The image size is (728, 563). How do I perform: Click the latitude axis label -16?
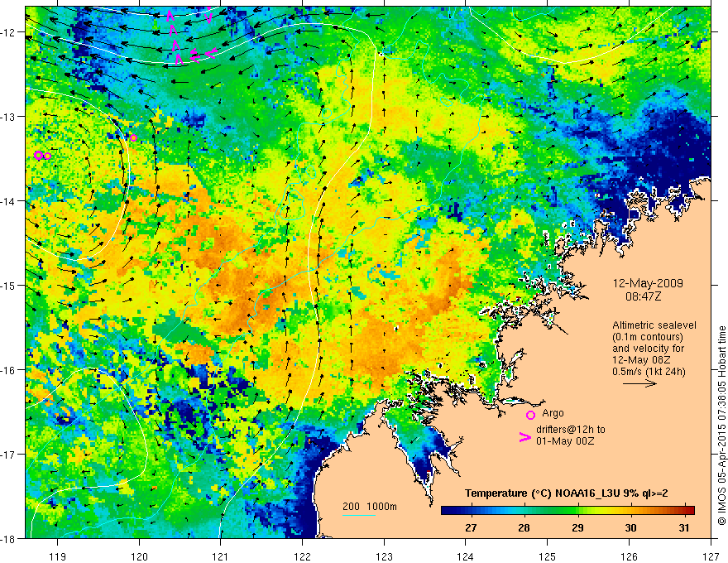click(x=9, y=370)
